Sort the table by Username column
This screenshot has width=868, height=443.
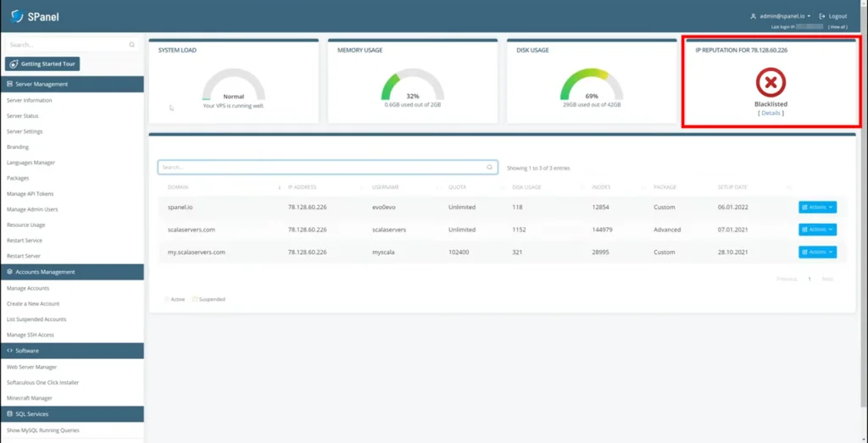pos(386,187)
